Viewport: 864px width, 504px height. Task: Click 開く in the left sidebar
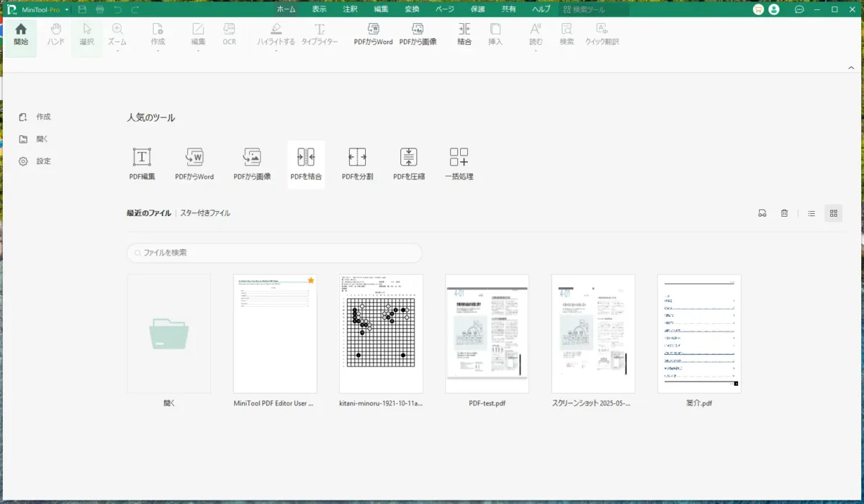click(x=34, y=139)
